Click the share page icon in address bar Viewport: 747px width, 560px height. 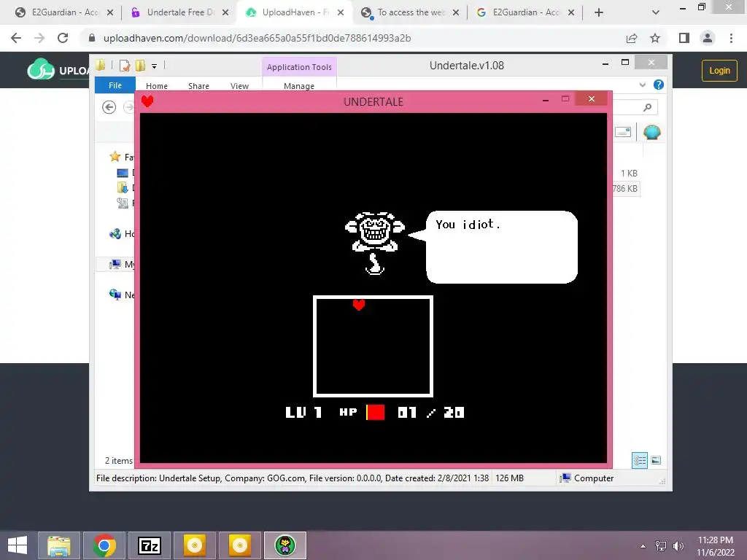coord(632,38)
